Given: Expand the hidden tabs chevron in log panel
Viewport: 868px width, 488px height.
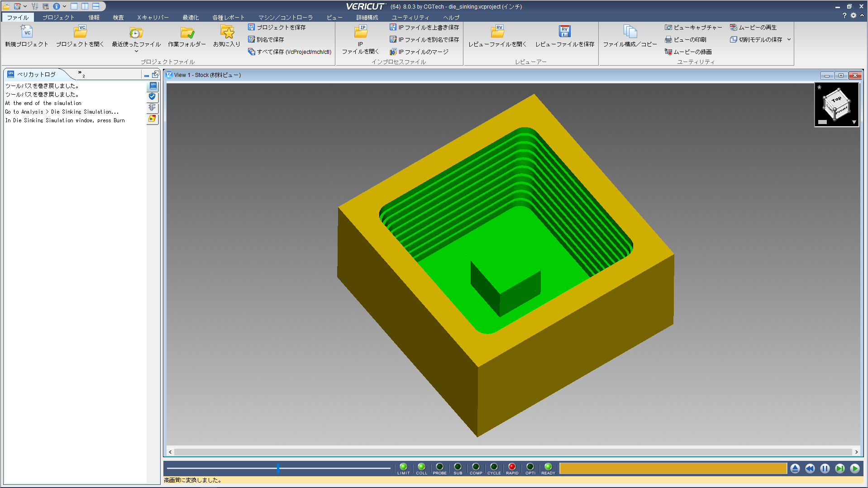Looking at the screenshot, I should click(x=80, y=73).
